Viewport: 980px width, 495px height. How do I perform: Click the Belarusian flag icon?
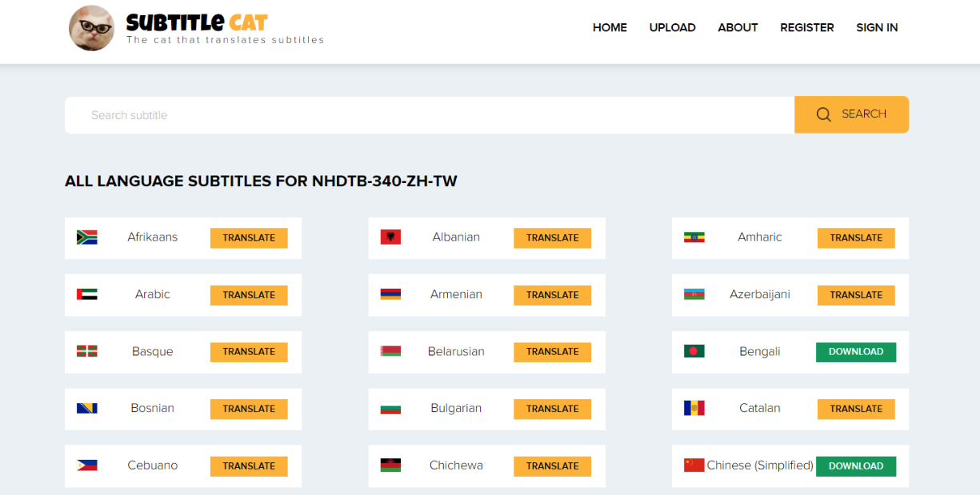(390, 351)
